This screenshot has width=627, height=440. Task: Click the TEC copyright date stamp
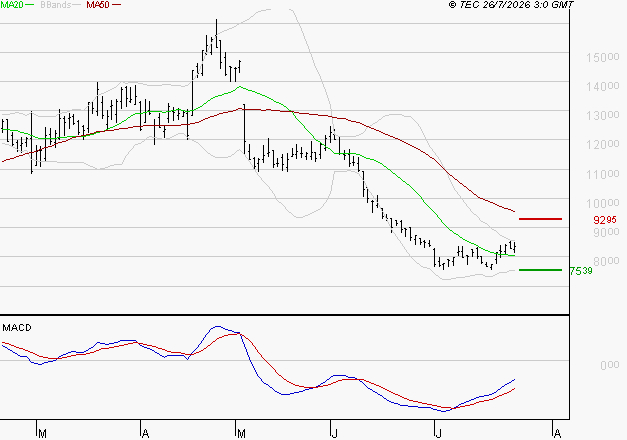511,5
